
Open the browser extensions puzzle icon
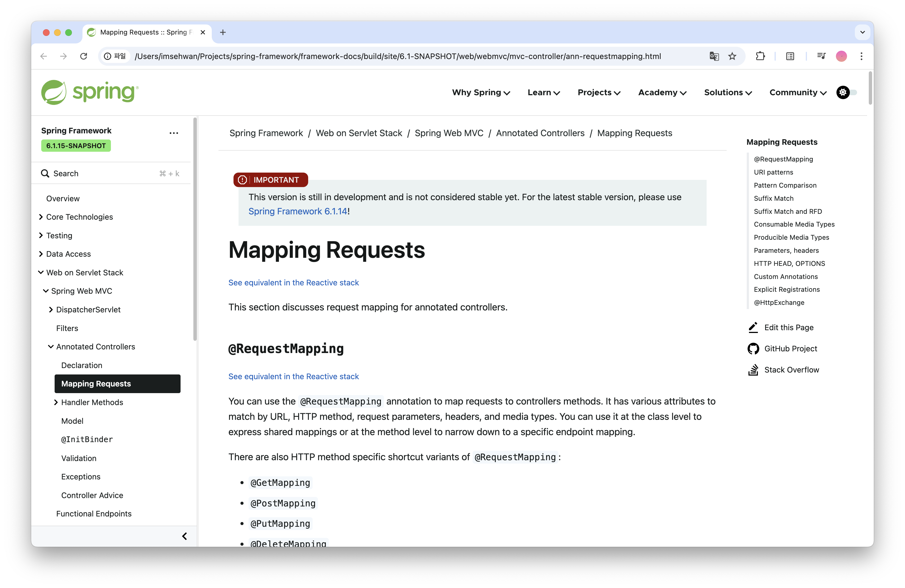[x=760, y=56]
